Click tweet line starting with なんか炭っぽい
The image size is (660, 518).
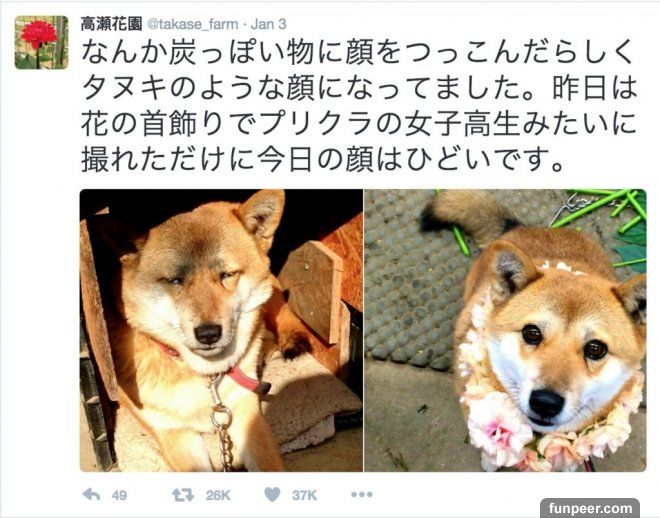pyautogui.click(x=357, y=53)
